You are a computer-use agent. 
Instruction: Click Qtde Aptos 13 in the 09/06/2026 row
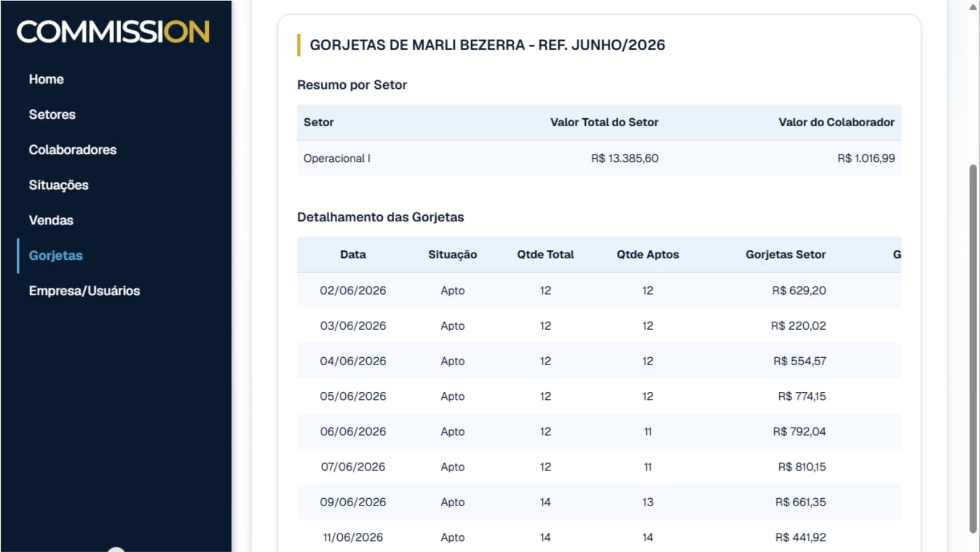[x=648, y=502]
